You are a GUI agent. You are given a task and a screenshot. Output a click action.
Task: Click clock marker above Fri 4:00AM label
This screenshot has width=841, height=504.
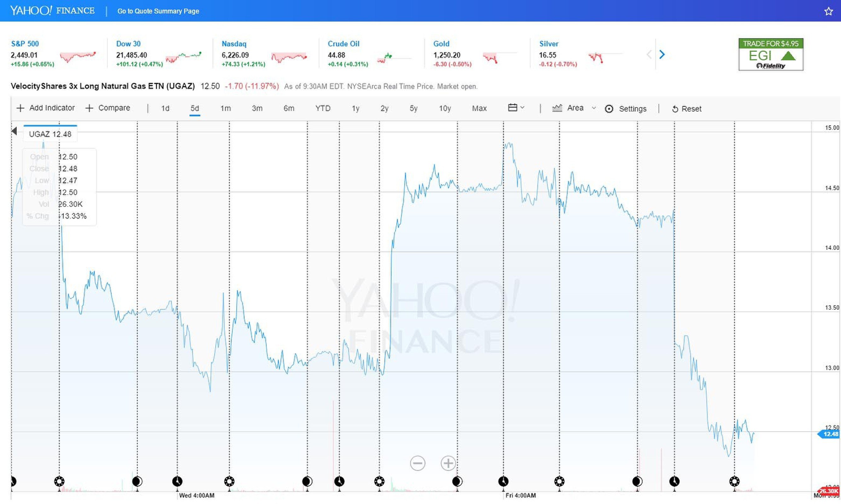[x=503, y=481]
